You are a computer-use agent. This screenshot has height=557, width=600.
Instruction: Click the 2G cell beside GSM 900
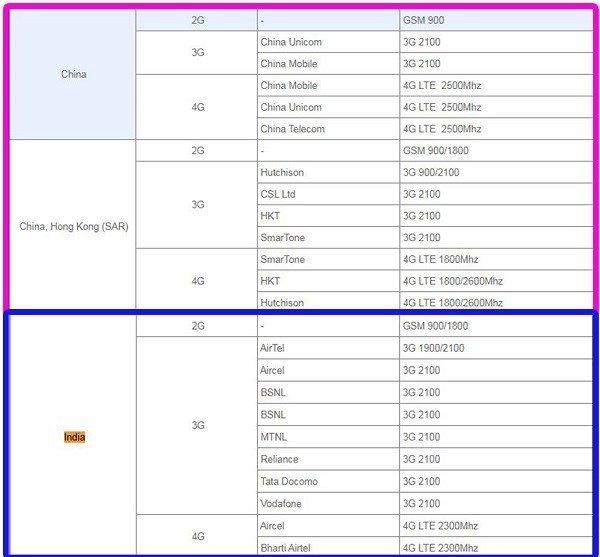click(x=197, y=20)
